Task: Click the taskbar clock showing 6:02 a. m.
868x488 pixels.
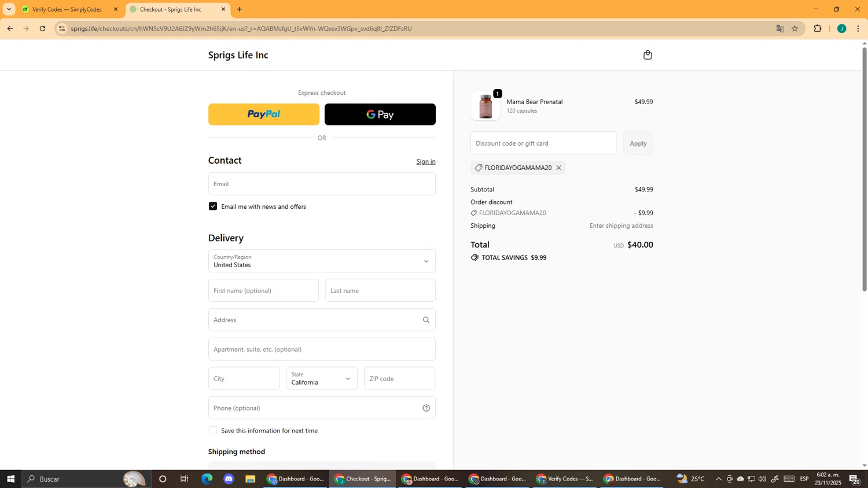Action: (x=829, y=479)
